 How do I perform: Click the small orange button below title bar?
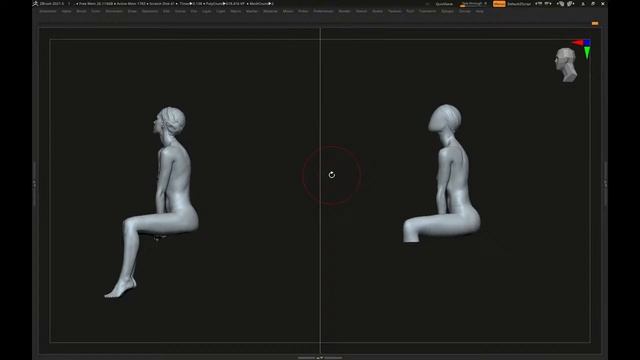(x=595, y=23)
